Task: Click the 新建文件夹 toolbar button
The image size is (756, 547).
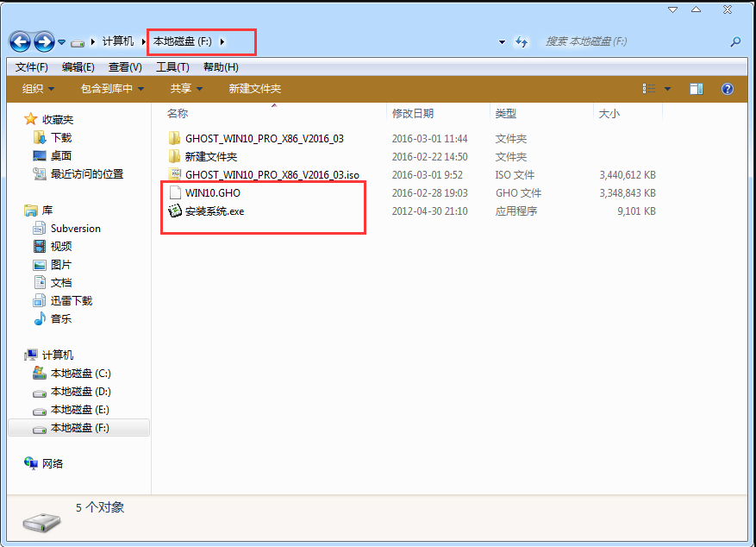Action: click(x=254, y=89)
